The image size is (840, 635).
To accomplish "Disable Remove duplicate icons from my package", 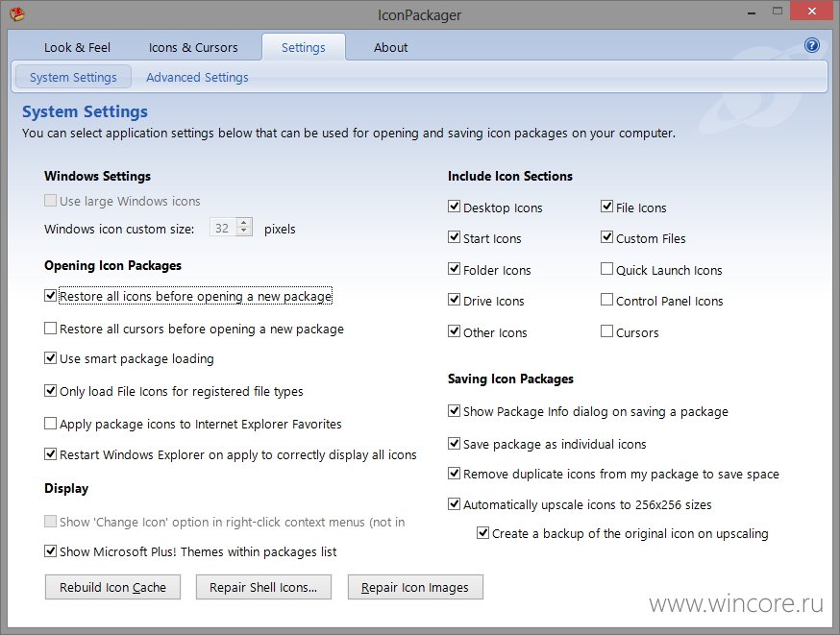I will (x=454, y=474).
